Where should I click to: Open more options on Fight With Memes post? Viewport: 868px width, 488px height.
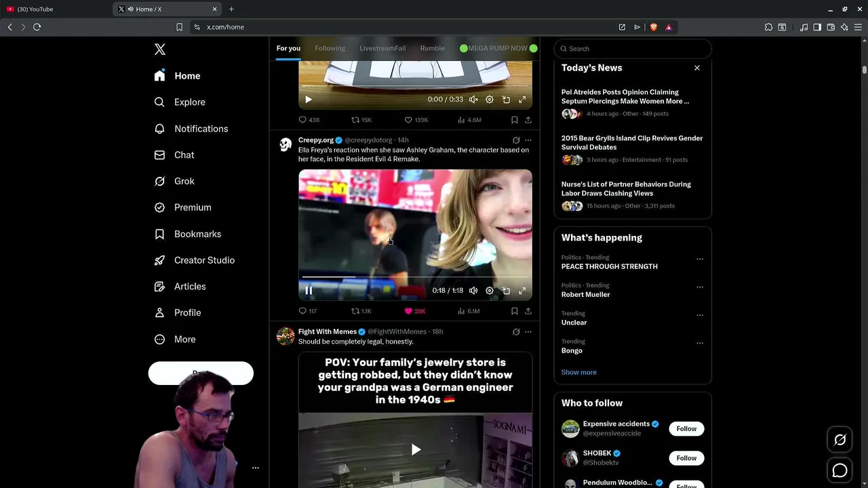pyautogui.click(x=528, y=332)
